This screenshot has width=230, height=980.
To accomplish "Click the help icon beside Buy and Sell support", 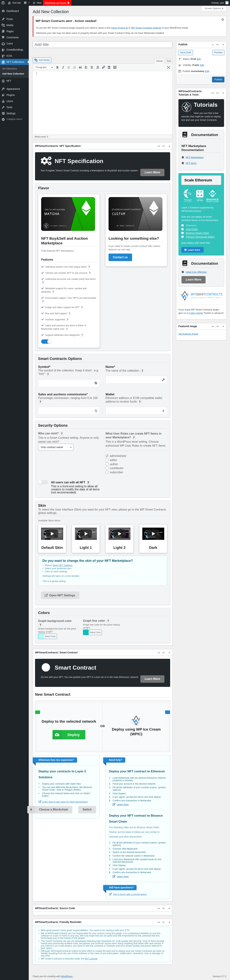I will click(x=69, y=313).
